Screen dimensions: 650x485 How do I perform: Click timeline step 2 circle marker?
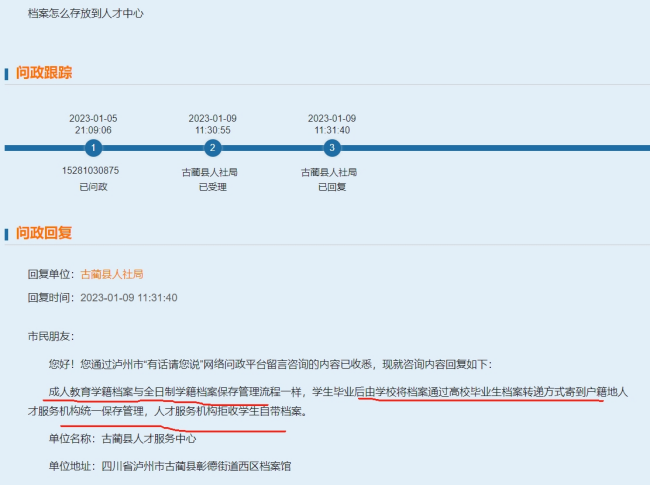coord(212,148)
